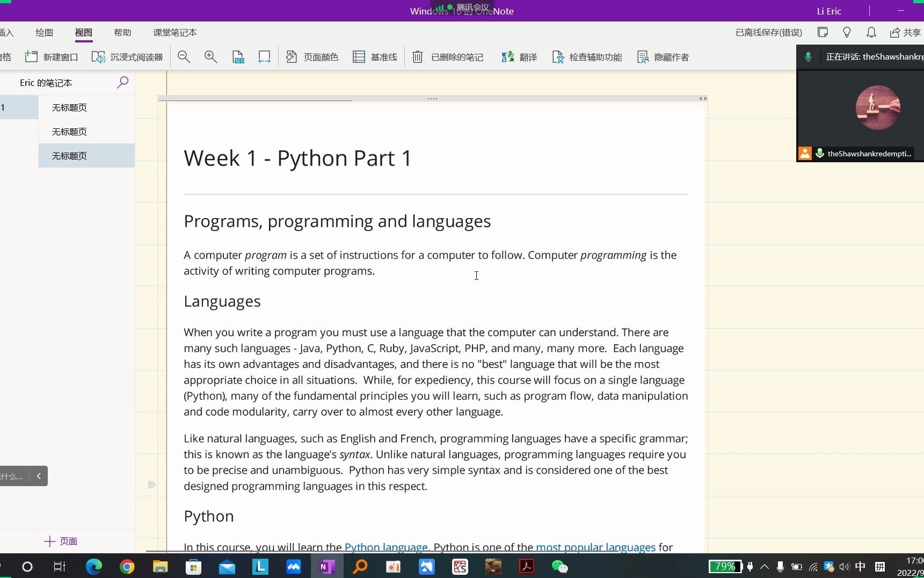Viewport: 924px width, 578px height.
Task: Toggle Hide Authors (隐藏作者)
Action: coord(663,57)
